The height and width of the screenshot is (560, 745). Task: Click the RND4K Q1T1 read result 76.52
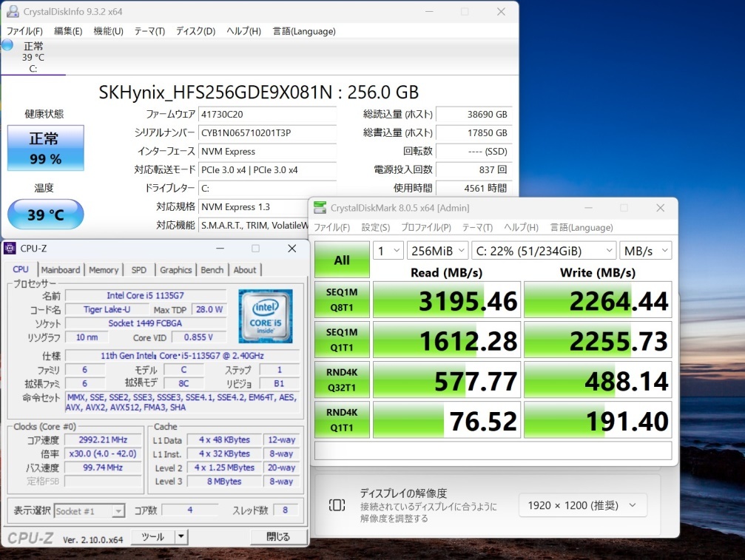[x=447, y=419]
